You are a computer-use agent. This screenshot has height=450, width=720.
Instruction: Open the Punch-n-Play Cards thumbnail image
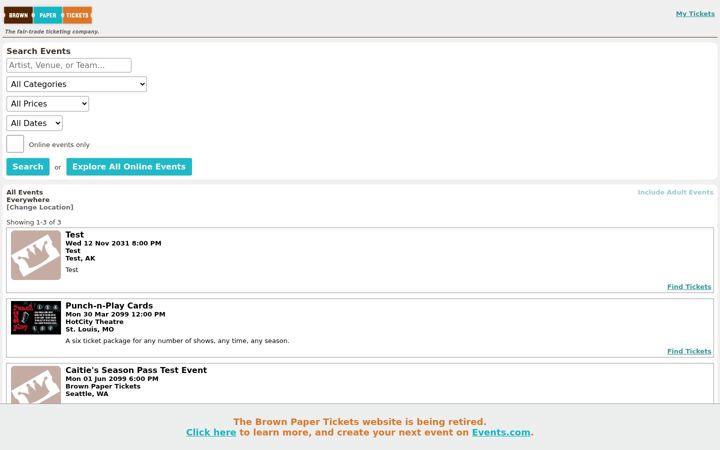(36, 318)
